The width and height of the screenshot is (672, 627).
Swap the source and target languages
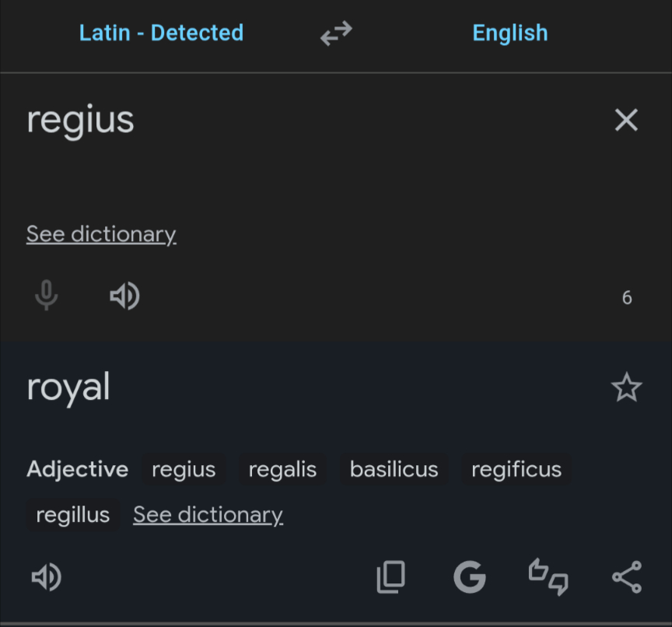coord(336,33)
